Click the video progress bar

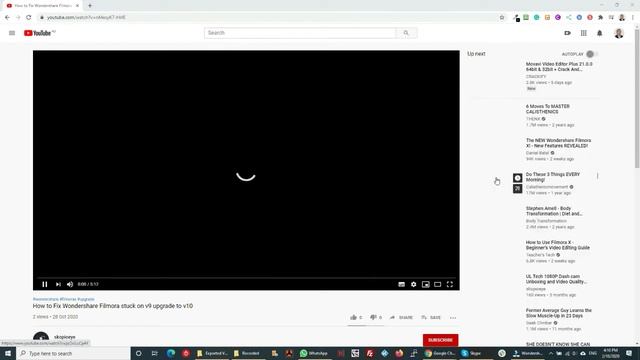coord(246,278)
